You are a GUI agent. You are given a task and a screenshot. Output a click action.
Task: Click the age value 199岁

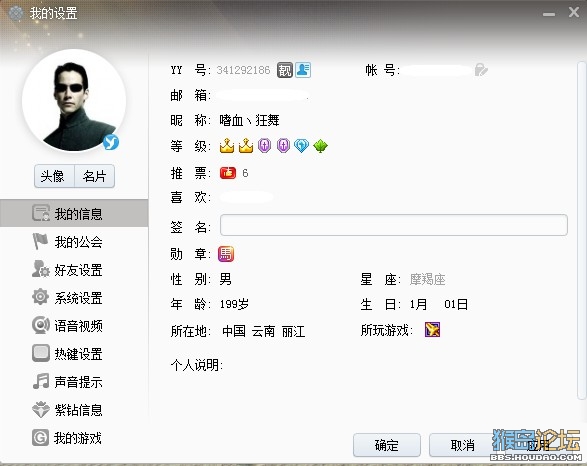pos(234,304)
